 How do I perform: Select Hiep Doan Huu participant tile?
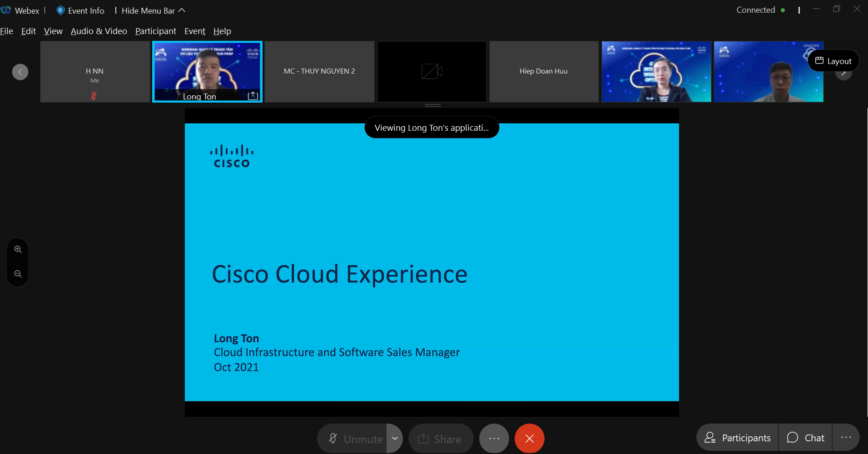pyautogui.click(x=544, y=72)
